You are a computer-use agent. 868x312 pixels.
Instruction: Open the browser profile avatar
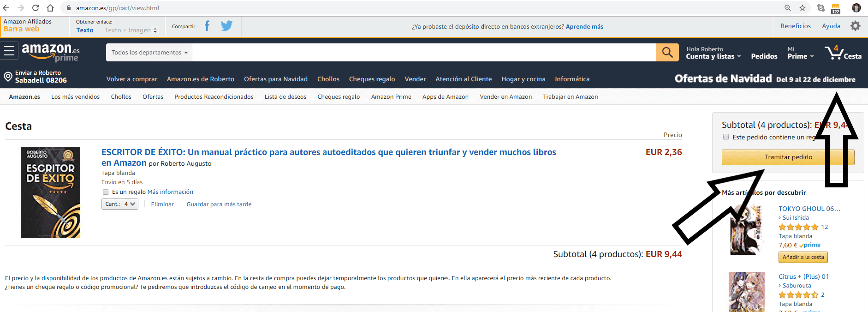click(856, 8)
